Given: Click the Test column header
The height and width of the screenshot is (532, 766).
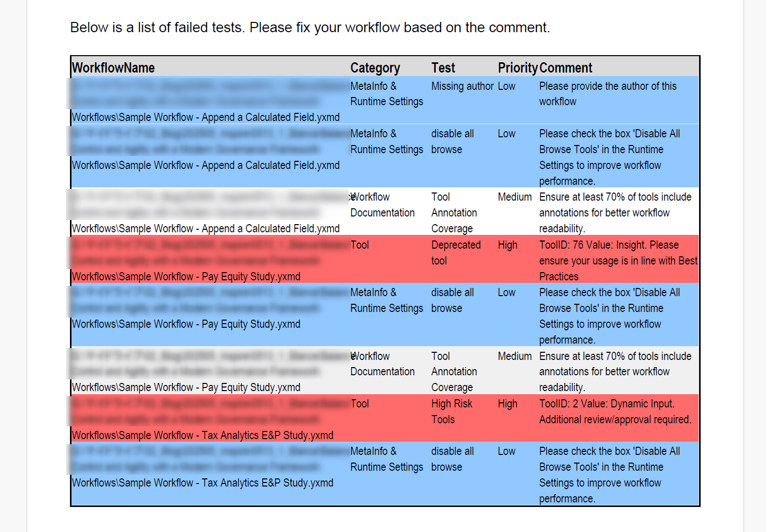Looking at the screenshot, I should [x=443, y=68].
